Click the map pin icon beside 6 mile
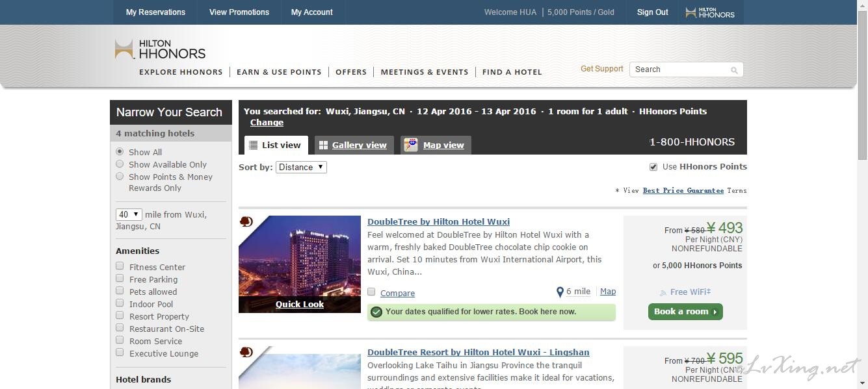The height and width of the screenshot is (389, 868). coord(560,292)
